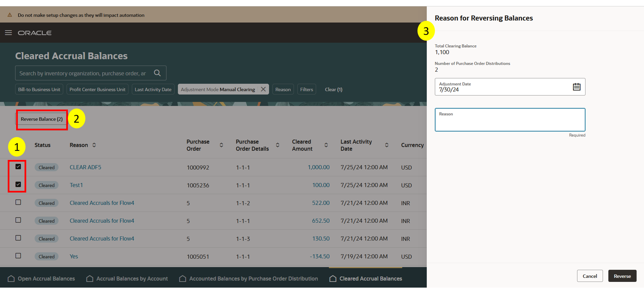
Task: Select the checkbox for the 130.50 row
Action: click(x=18, y=238)
